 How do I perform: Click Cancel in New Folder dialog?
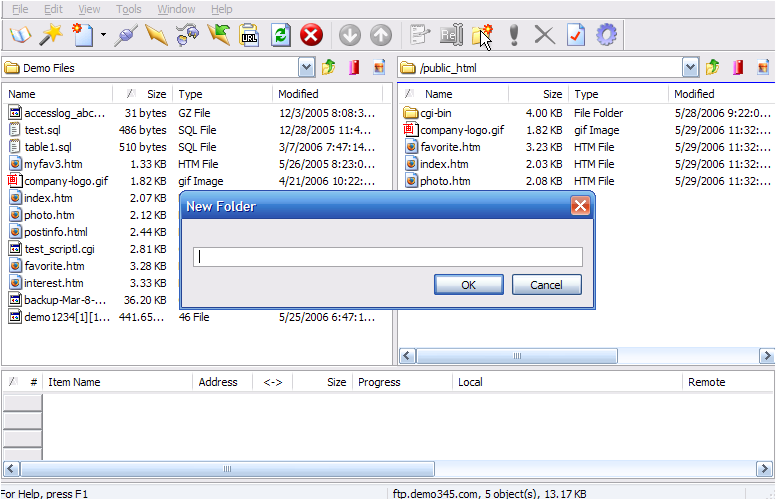point(546,285)
